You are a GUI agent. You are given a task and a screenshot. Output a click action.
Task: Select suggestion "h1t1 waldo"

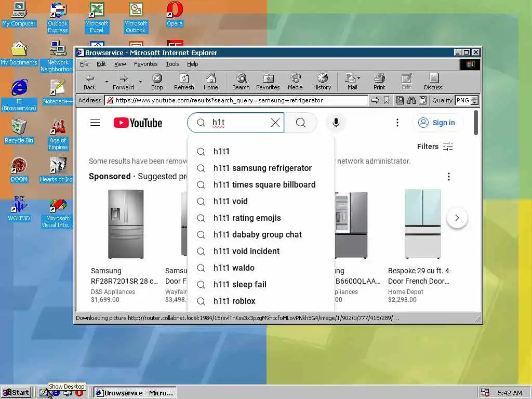click(x=261, y=268)
